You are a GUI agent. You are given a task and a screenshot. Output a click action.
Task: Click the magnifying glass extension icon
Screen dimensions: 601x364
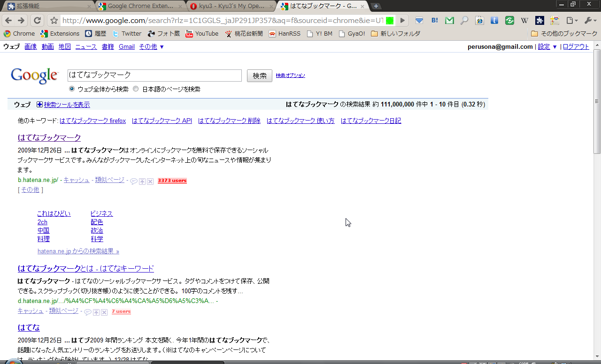[464, 21]
